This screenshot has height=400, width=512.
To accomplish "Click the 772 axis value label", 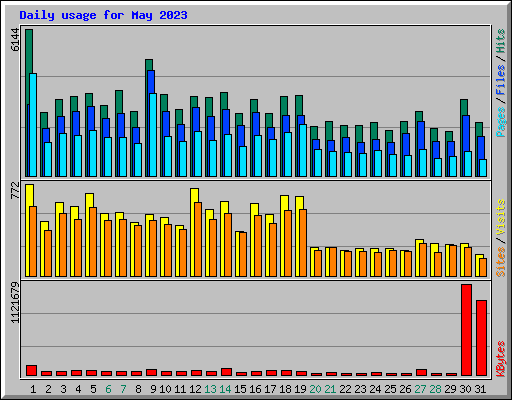I will [15, 190].
